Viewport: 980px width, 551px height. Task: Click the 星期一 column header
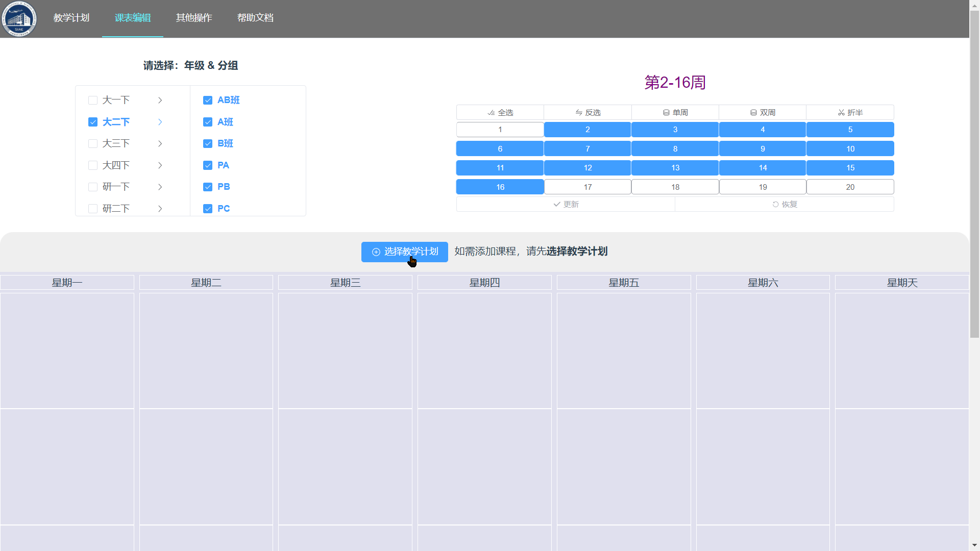67,283
